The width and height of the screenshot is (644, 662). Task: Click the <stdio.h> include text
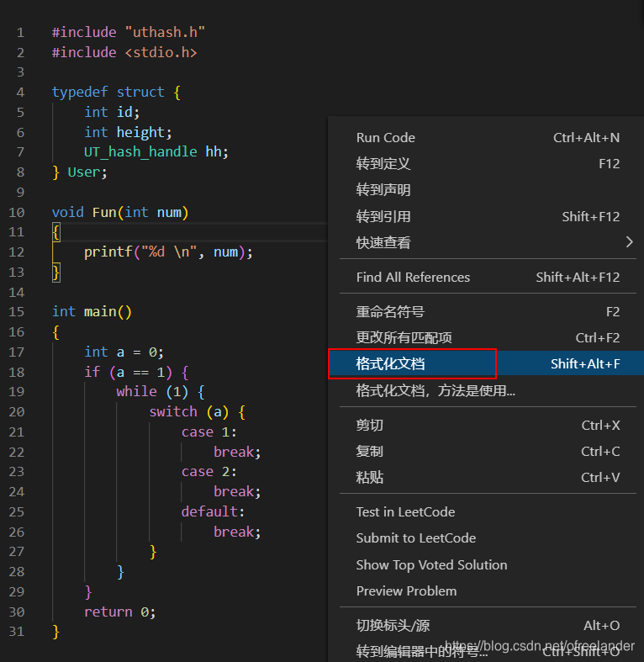(x=161, y=52)
